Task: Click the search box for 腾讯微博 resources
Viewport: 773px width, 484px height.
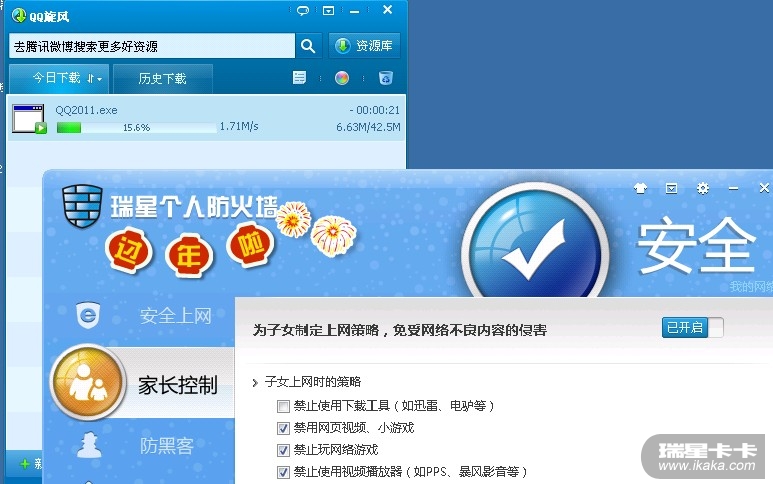Action: tap(152, 46)
